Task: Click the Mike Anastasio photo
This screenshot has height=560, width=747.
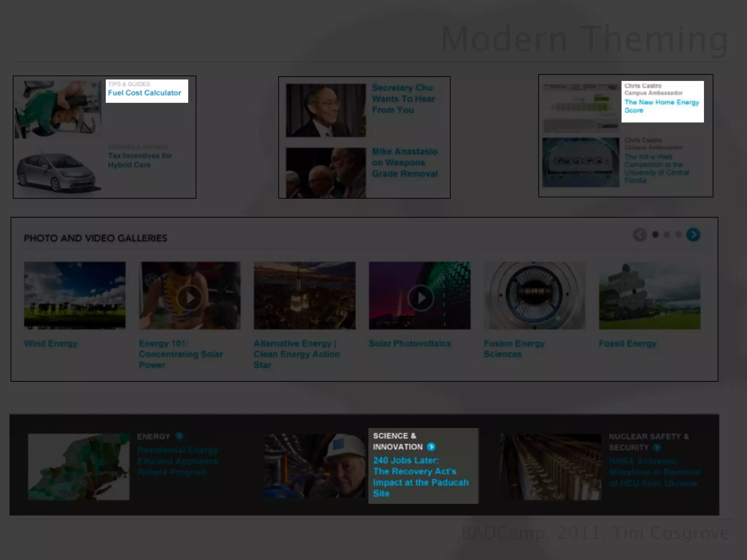Action: pyautogui.click(x=326, y=173)
